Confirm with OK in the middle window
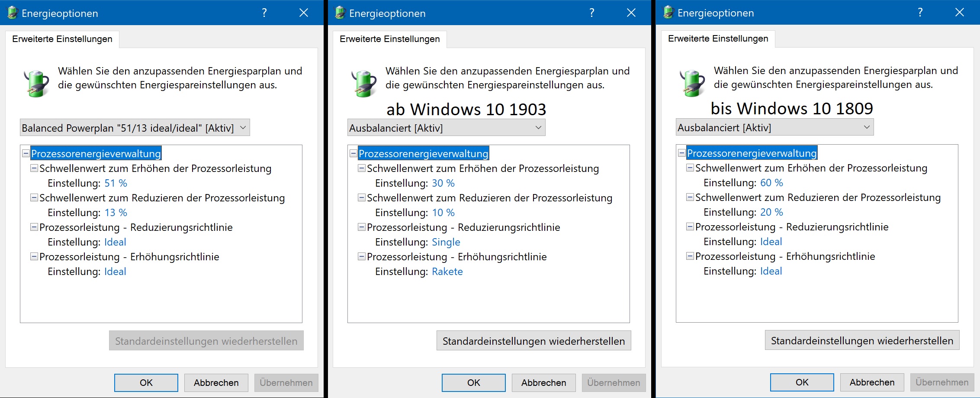Image resolution: width=980 pixels, height=398 pixels. pos(474,383)
